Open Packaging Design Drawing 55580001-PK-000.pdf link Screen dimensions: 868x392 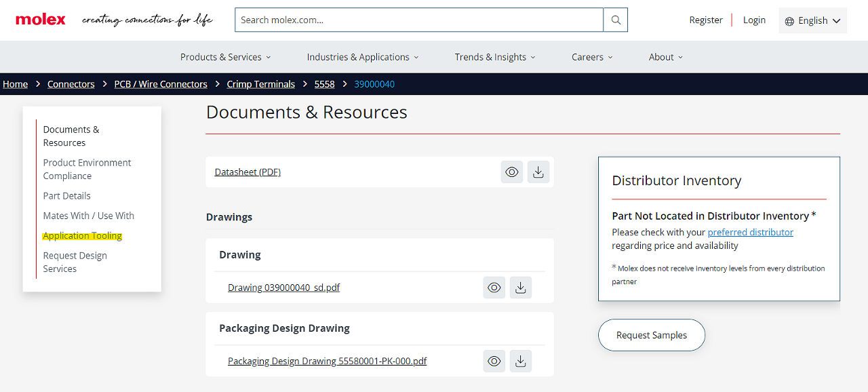(328, 361)
